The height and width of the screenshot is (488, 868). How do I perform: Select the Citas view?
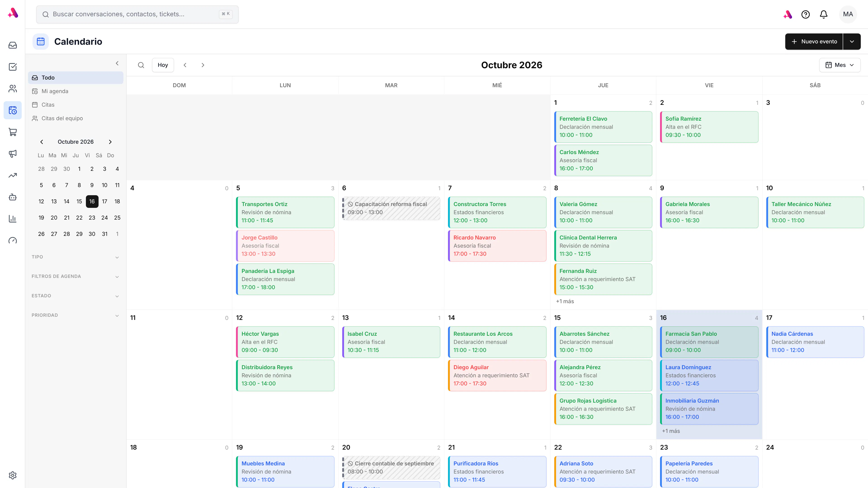(x=75, y=105)
